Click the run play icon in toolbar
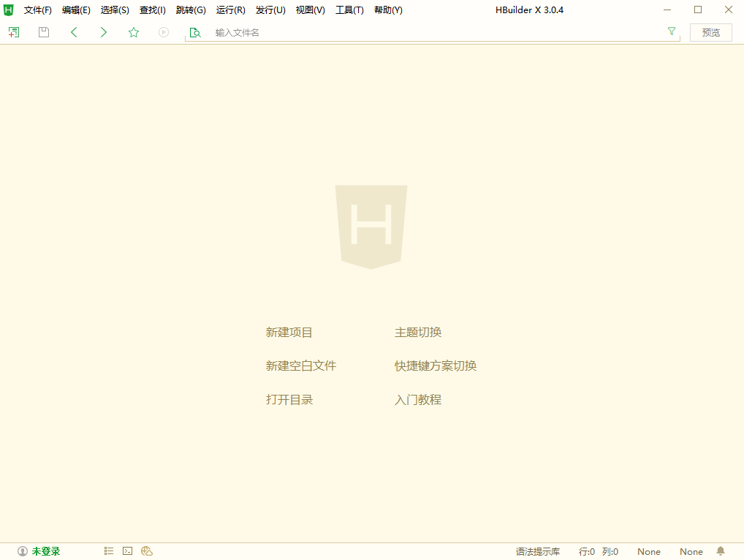 pos(164,32)
